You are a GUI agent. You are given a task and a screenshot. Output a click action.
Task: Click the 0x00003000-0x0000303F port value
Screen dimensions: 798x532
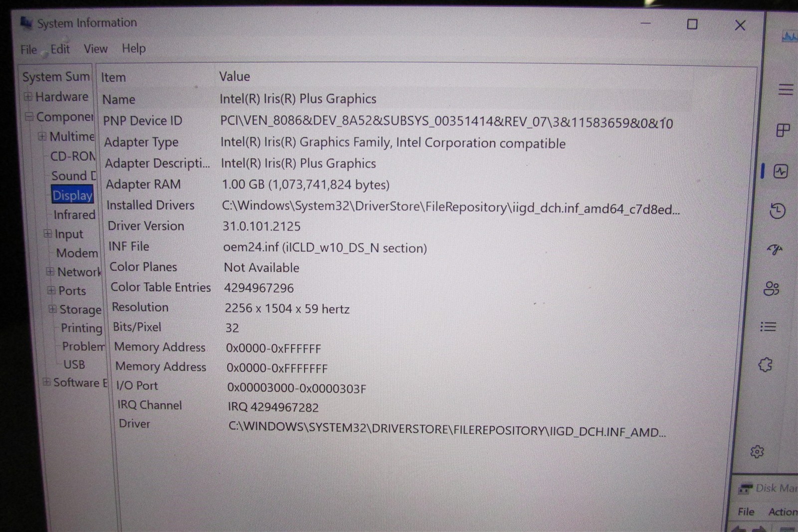tap(297, 388)
